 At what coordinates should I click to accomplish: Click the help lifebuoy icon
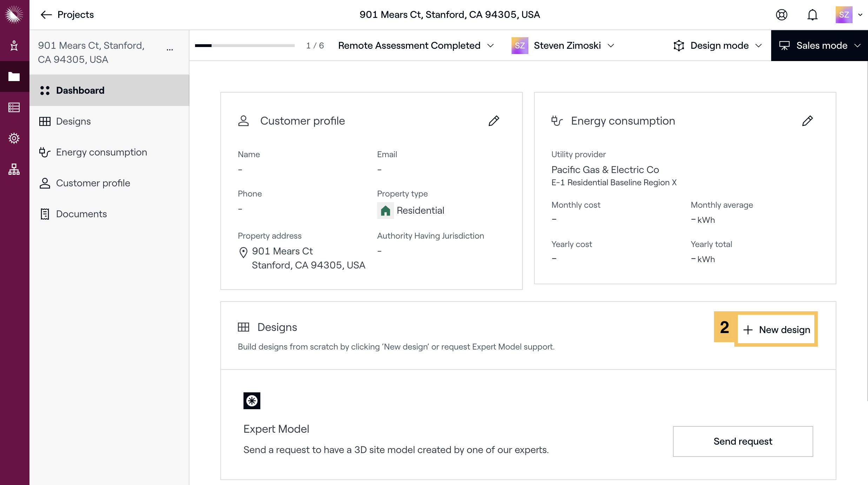781,15
